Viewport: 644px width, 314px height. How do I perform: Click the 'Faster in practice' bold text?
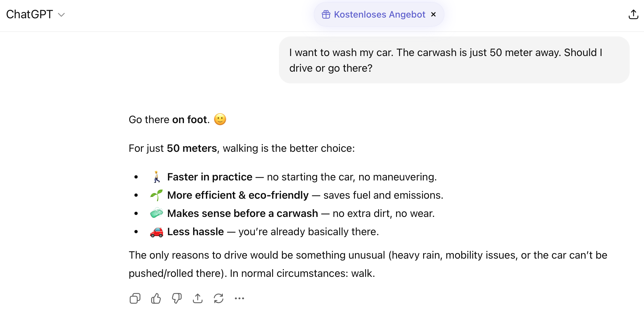(210, 177)
